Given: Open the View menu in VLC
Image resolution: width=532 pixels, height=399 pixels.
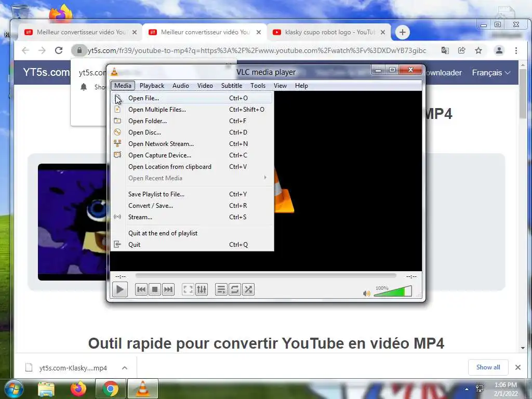Looking at the screenshot, I should (280, 86).
